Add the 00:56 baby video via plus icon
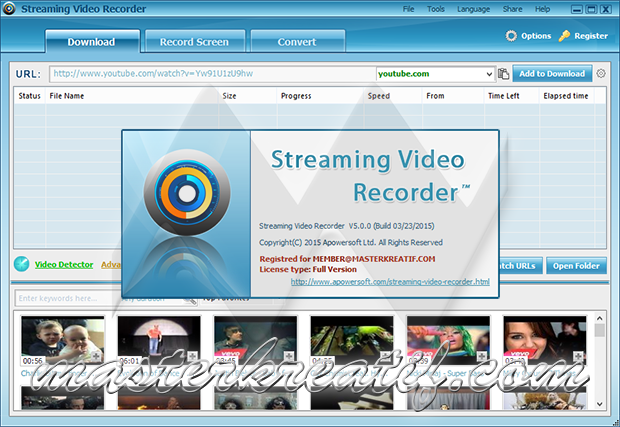The height and width of the screenshot is (427, 620). [96, 356]
